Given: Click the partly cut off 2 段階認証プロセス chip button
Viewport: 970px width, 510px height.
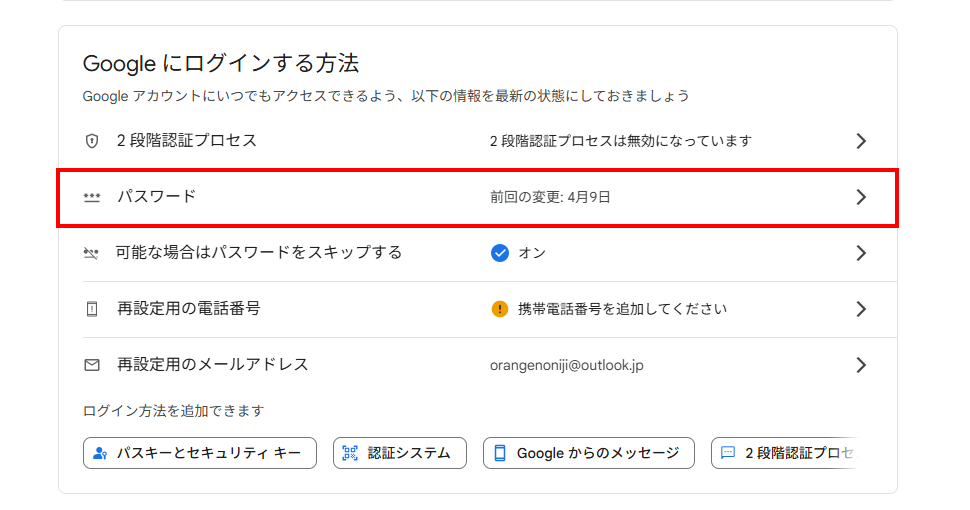Looking at the screenshot, I should tap(786, 453).
